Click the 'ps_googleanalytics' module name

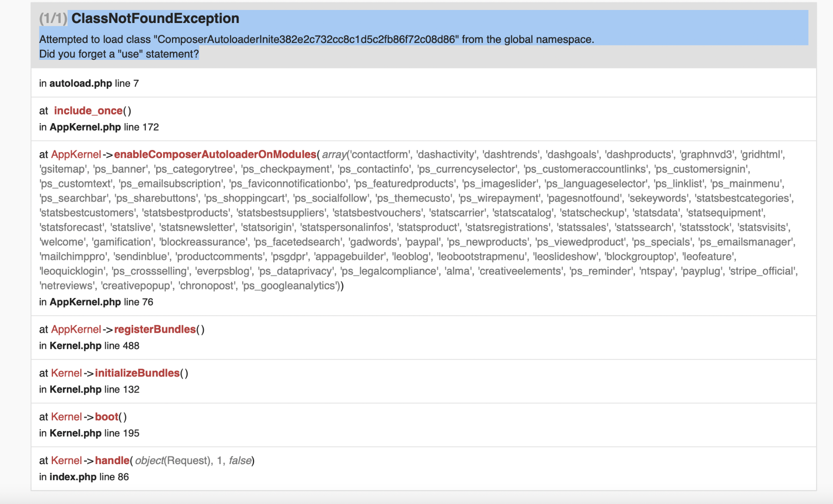pyautogui.click(x=290, y=286)
